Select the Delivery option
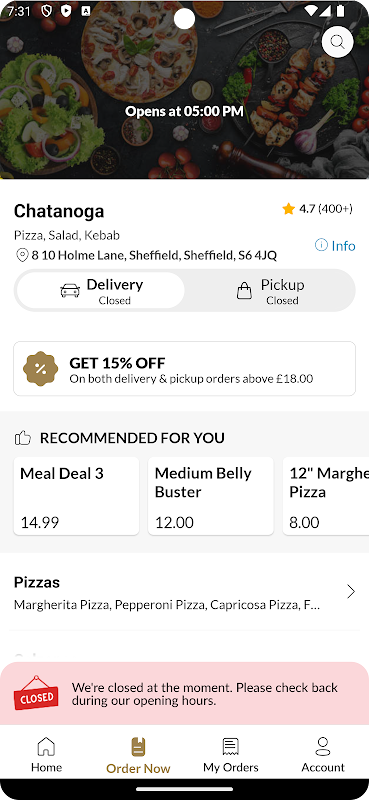The height and width of the screenshot is (800, 369). pyautogui.click(x=101, y=290)
